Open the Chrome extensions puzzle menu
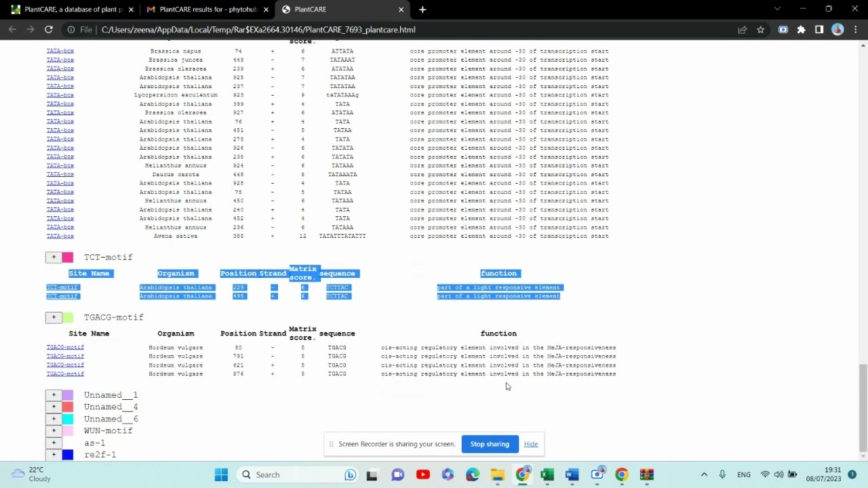The image size is (868, 488). pyautogui.click(x=801, y=29)
